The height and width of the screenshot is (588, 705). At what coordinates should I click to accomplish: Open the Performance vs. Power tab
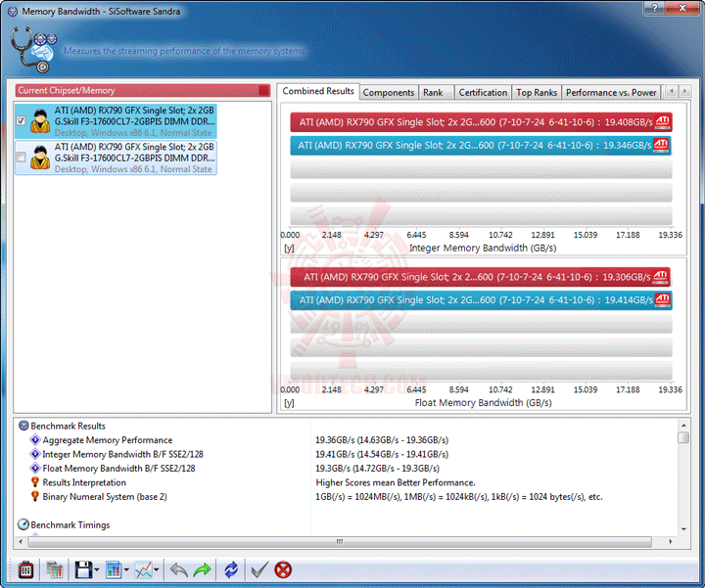click(x=611, y=92)
